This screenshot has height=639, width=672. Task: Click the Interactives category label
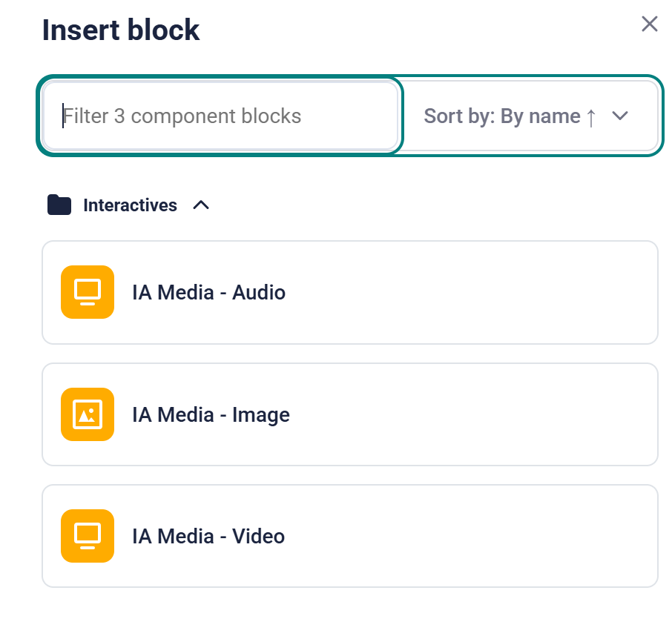[130, 205]
